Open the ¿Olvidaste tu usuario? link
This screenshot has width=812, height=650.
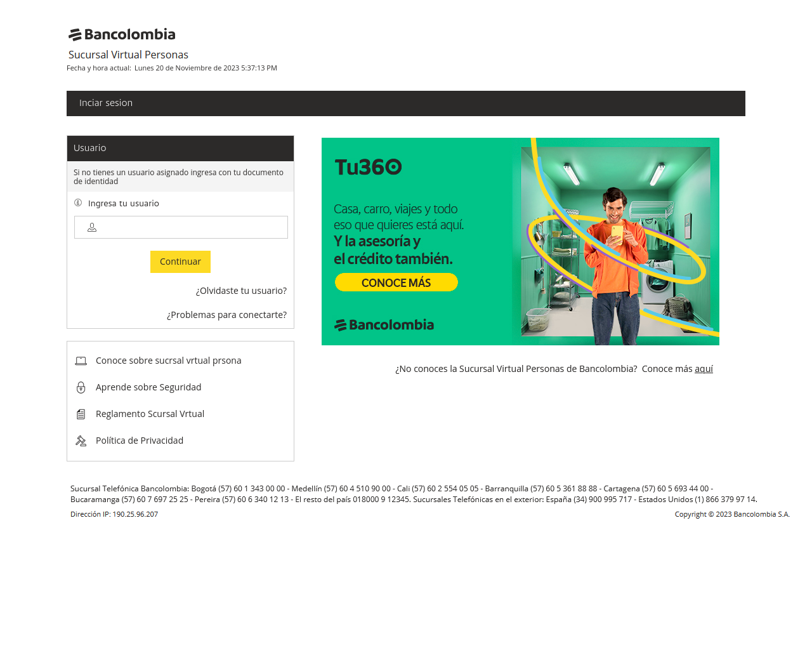pos(241,291)
